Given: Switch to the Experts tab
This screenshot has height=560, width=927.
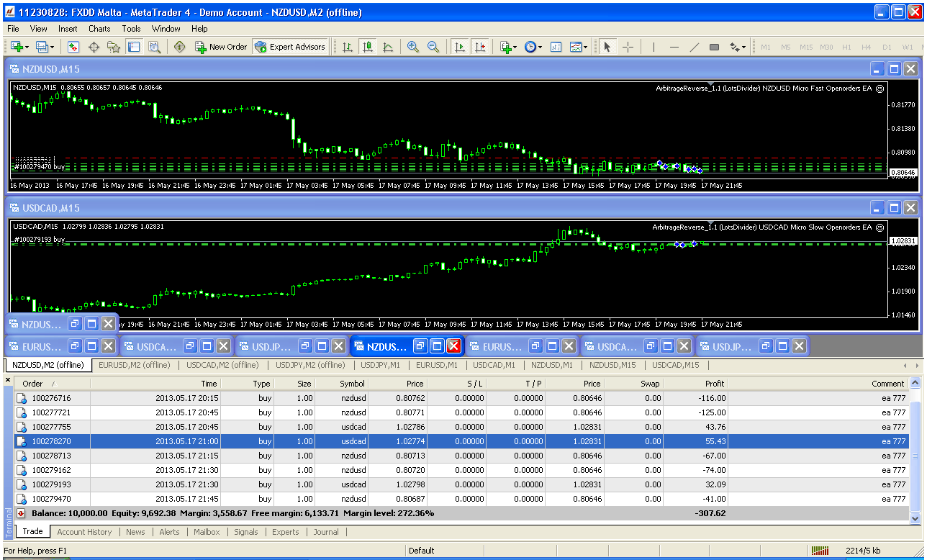Looking at the screenshot, I should pyautogui.click(x=286, y=532).
